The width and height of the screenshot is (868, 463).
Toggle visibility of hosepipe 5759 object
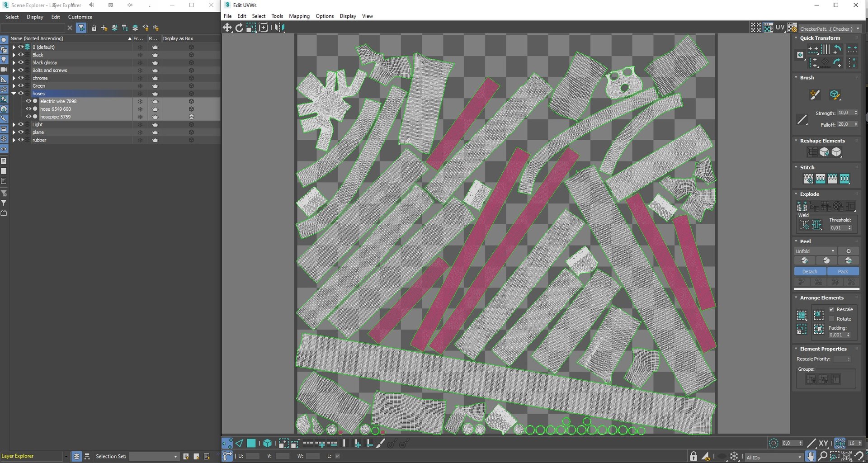point(28,117)
